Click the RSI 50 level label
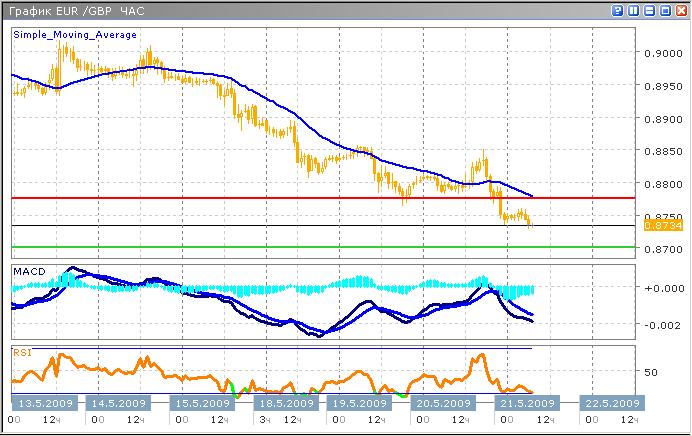The width and height of the screenshot is (692, 436). click(652, 372)
